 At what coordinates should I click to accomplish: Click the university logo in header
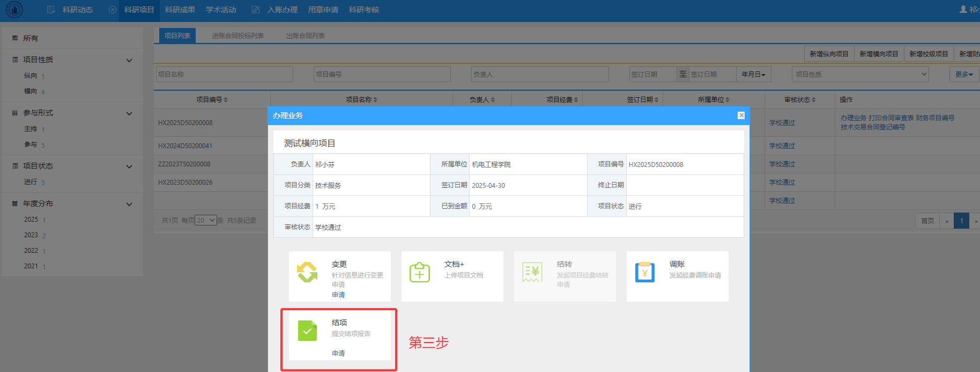coord(14,10)
